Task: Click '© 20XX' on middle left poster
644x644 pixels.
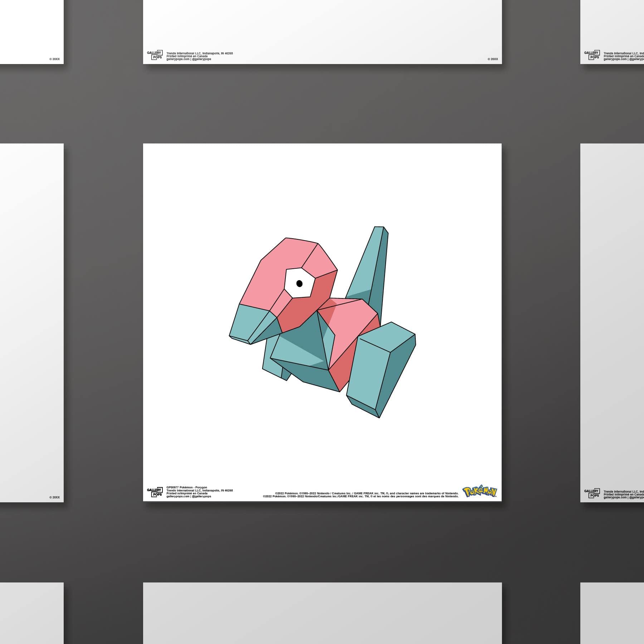Action: point(54,497)
